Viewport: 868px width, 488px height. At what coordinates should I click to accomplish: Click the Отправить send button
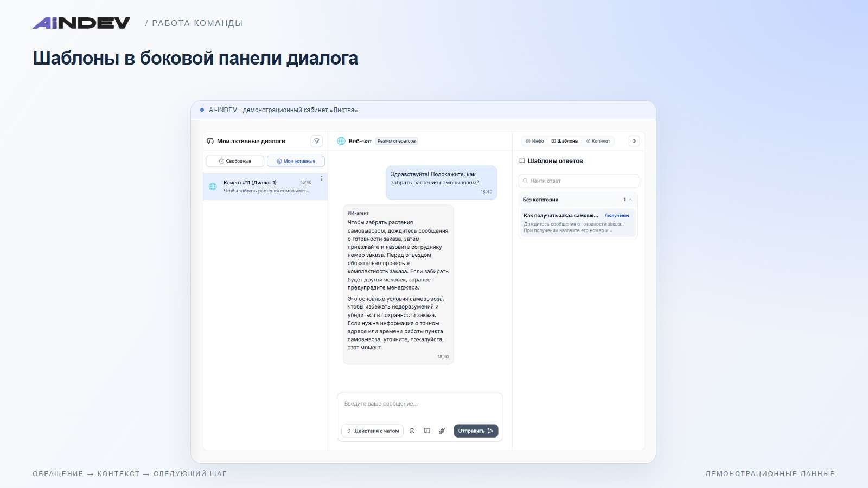coord(476,431)
